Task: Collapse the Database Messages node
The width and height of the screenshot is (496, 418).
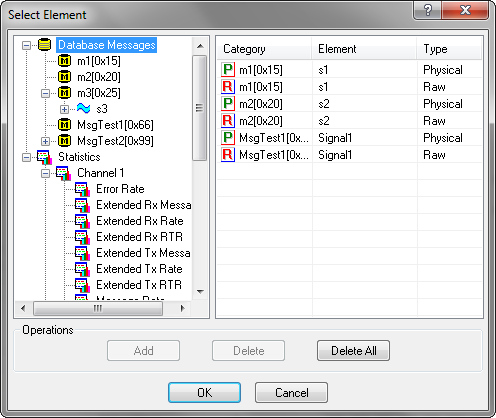Action: (x=26, y=45)
